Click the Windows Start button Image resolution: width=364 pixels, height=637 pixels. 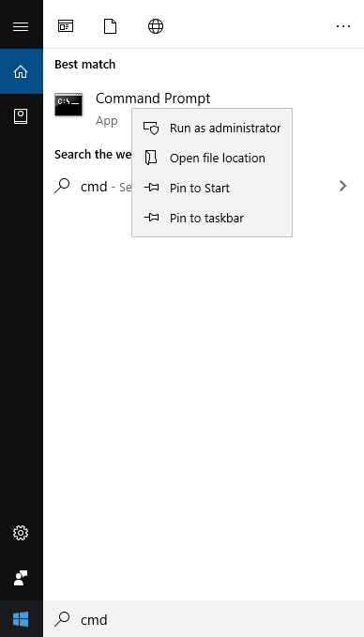pyautogui.click(x=21, y=619)
